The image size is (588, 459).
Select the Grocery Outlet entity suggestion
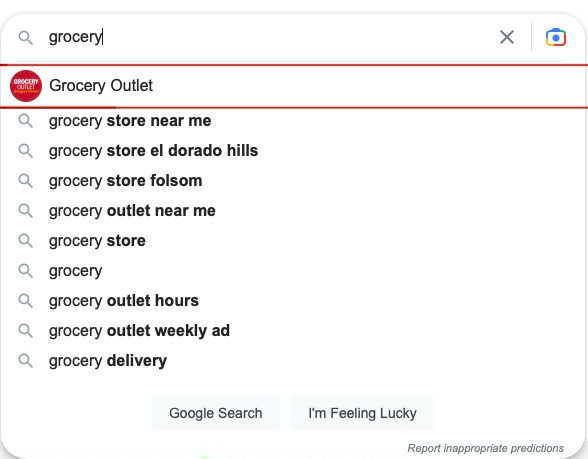[294, 86]
